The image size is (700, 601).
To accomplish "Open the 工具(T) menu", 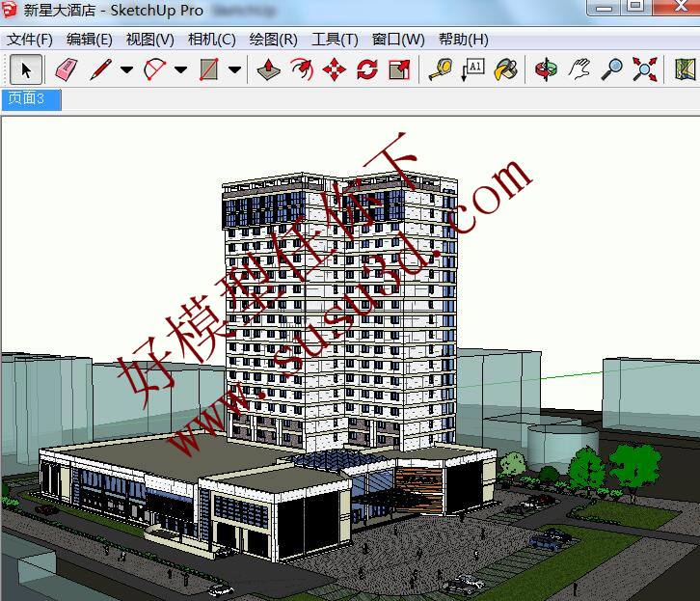I will tap(335, 40).
